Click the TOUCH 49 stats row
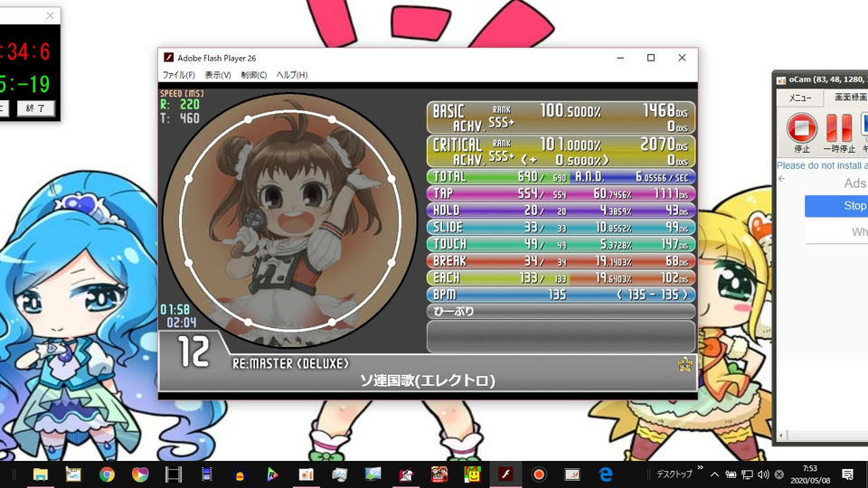The image size is (868, 488). click(561, 245)
